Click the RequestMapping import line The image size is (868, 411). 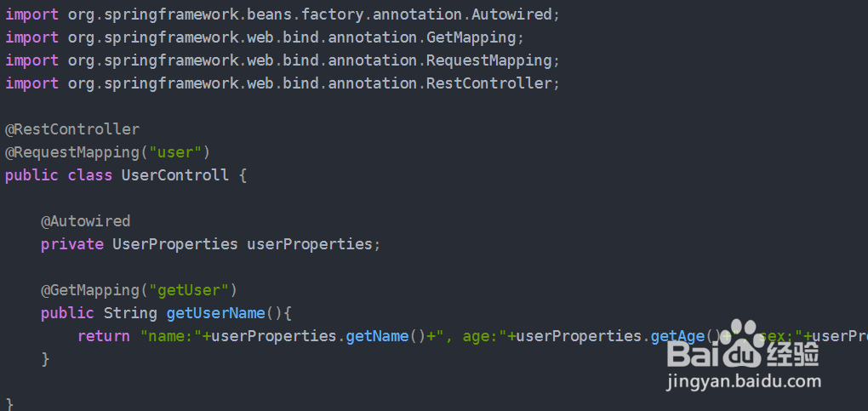click(x=283, y=60)
